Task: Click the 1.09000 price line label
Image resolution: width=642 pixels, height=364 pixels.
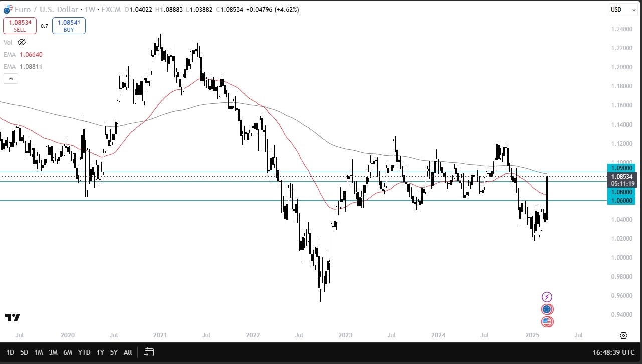Action: tap(621, 168)
